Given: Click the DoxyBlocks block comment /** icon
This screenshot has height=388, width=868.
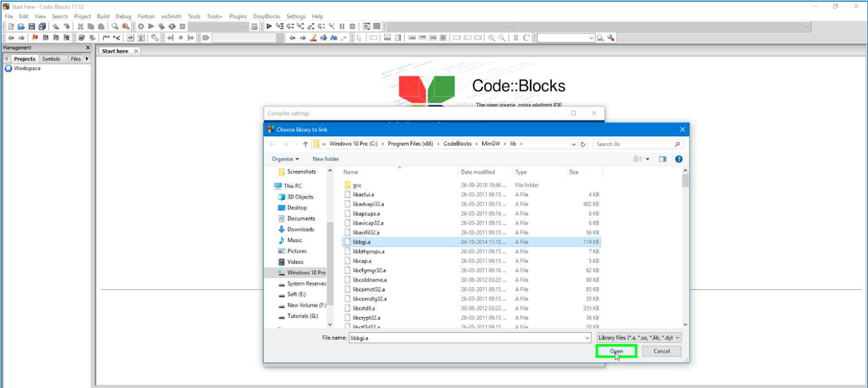Looking at the screenshot, I should [106, 38].
